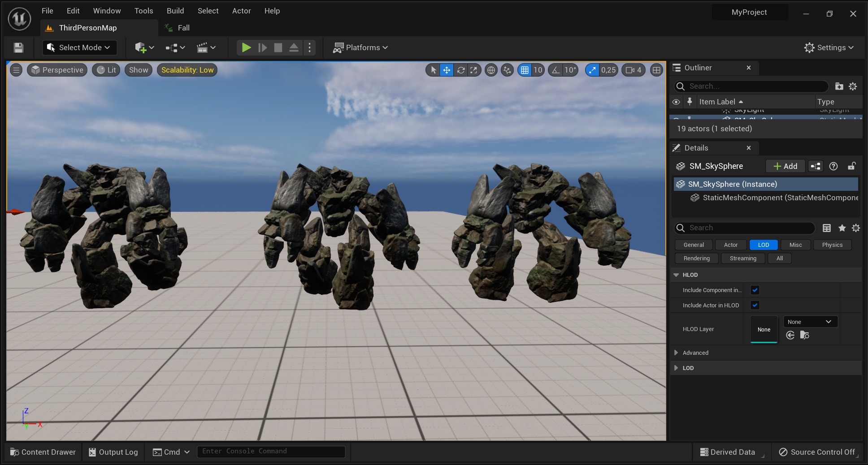868x465 pixels.
Task: Click the skip frame button
Action: (x=263, y=47)
